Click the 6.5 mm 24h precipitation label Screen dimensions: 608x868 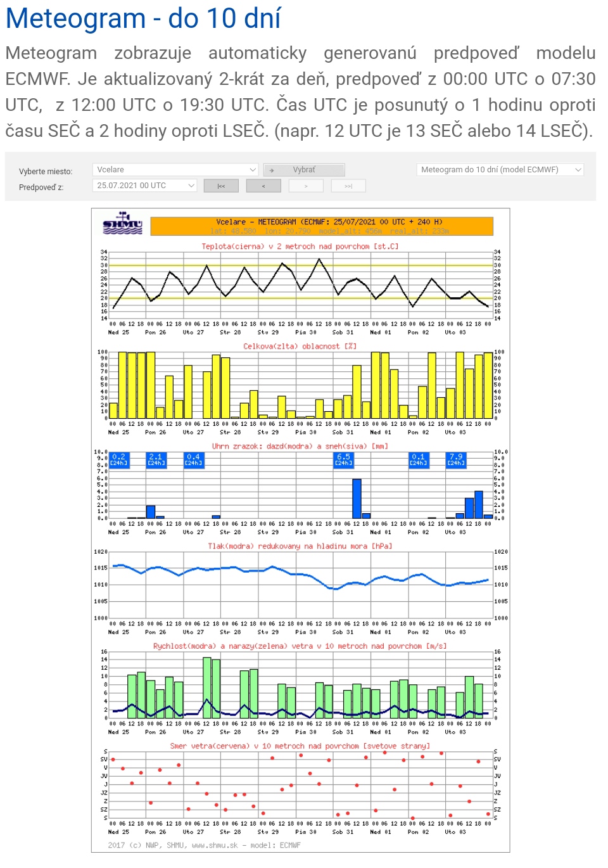click(x=343, y=459)
